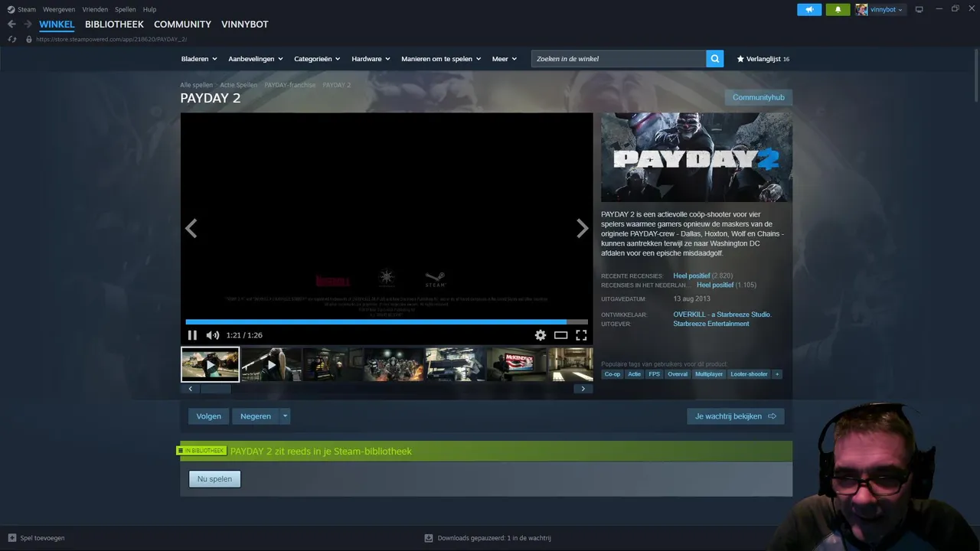Select the Looter-shooter tag

[749, 374]
